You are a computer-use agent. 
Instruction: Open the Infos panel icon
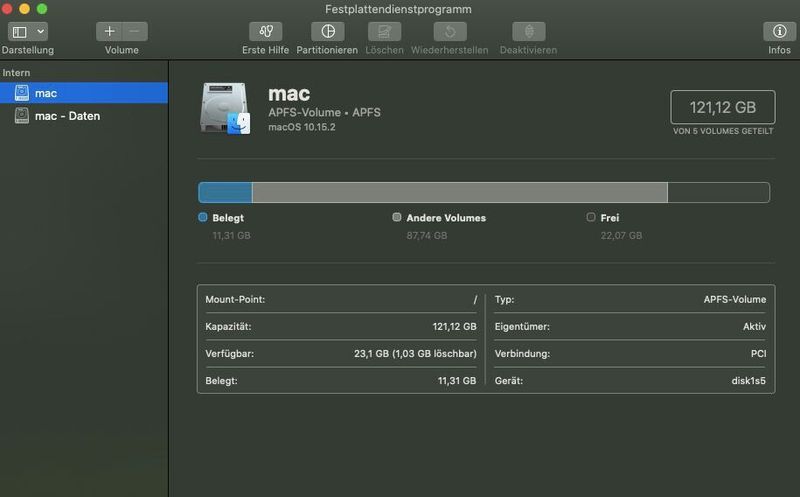(779, 32)
